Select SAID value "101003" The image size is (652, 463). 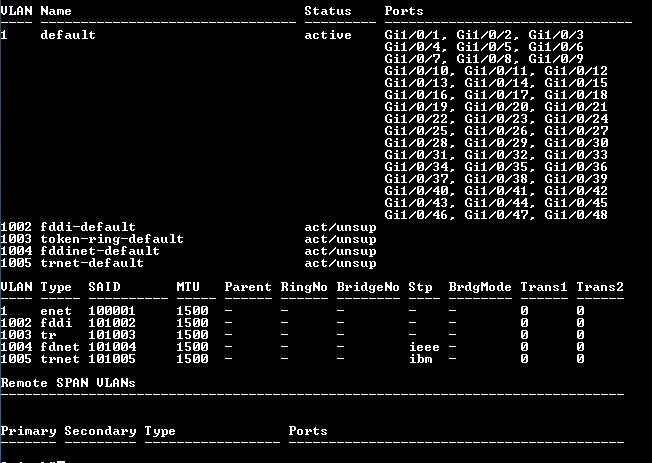pyautogui.click(x=111, y=335)
